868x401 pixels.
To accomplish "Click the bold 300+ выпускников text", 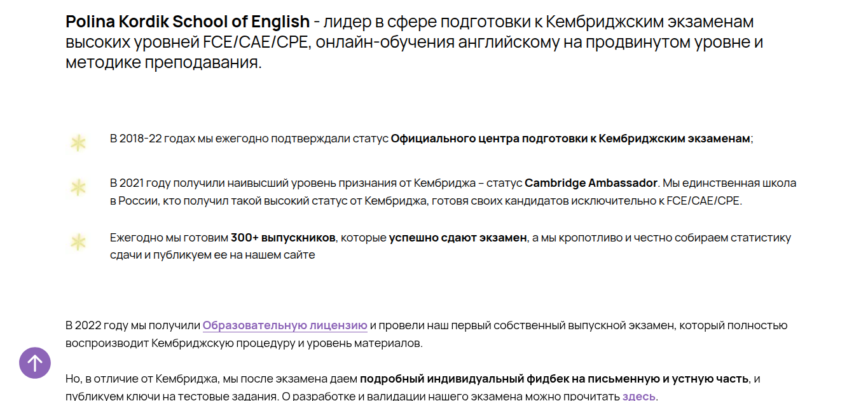I will click(283, 238).
